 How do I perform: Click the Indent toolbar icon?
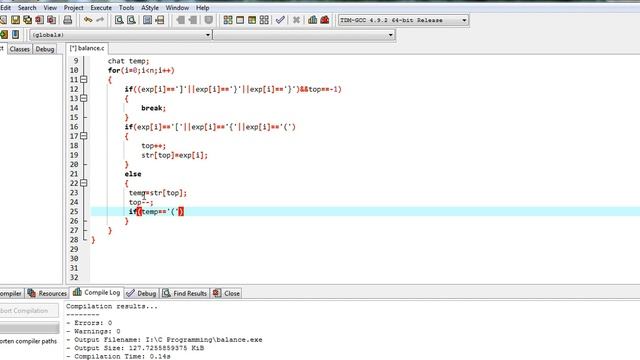pyautogui.click(x=180, y=20)
